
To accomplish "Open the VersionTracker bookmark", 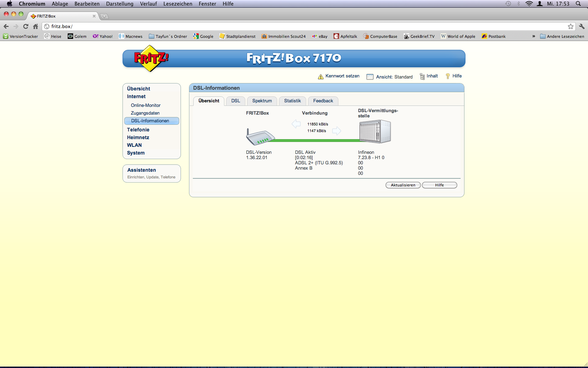I will [20, 36].
